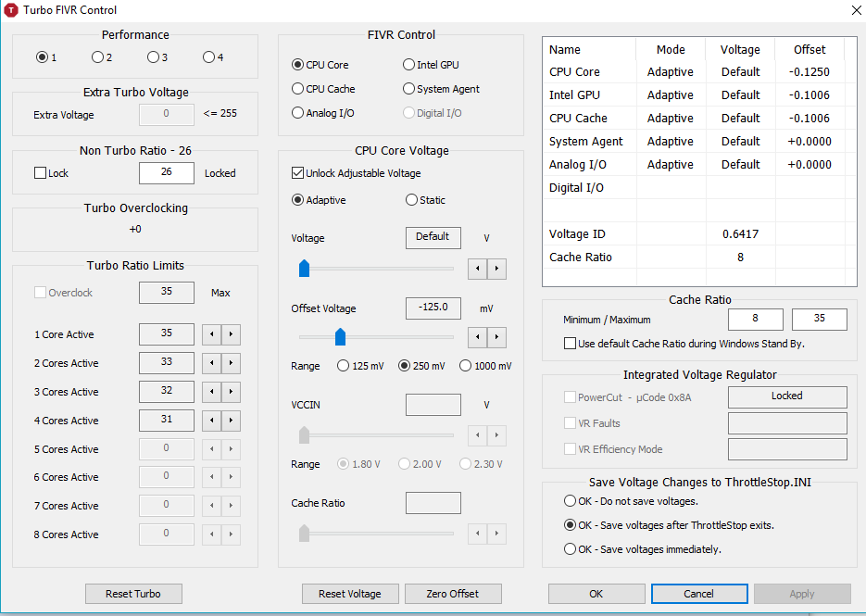Select the Static voltage mode
Viewport: 866px width, 616px height.
tap(411, 200)
